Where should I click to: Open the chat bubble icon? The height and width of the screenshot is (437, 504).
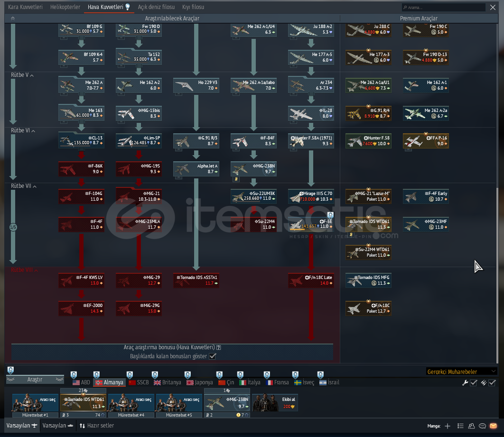click(x=482, y=426)
